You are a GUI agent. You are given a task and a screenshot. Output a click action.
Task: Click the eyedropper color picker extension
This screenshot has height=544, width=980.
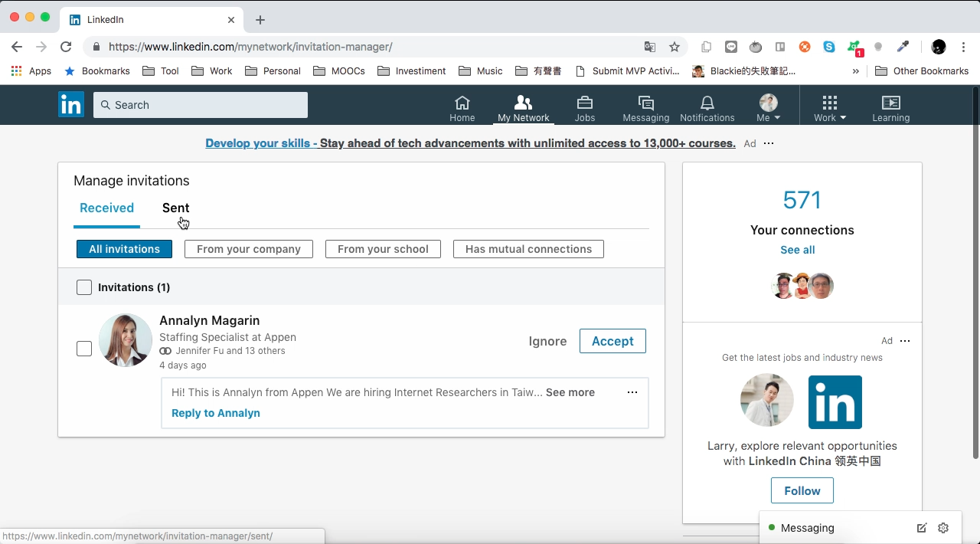[x=903, y=47]
